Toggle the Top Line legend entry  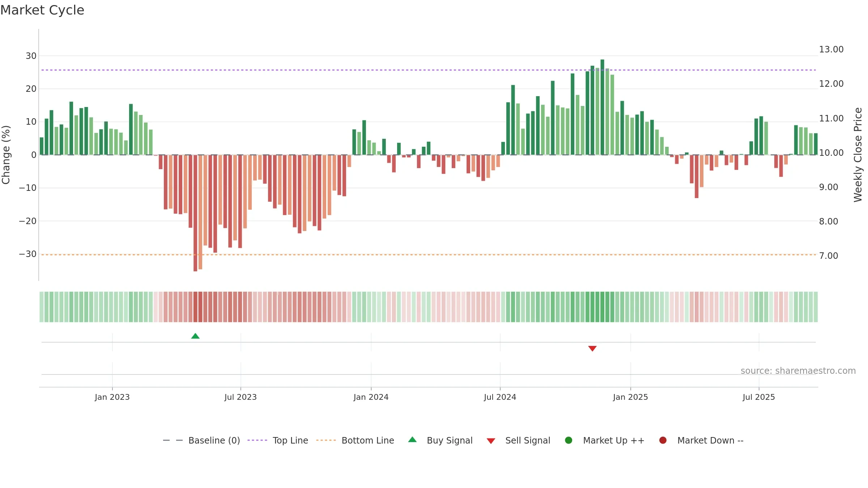[278, 441]
